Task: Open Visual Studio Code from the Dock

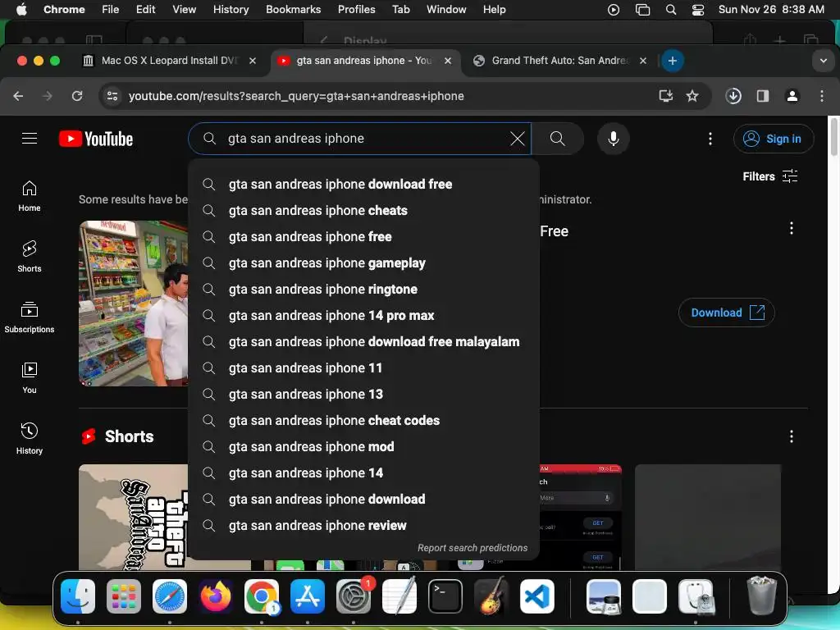Action: coord(536,596)
